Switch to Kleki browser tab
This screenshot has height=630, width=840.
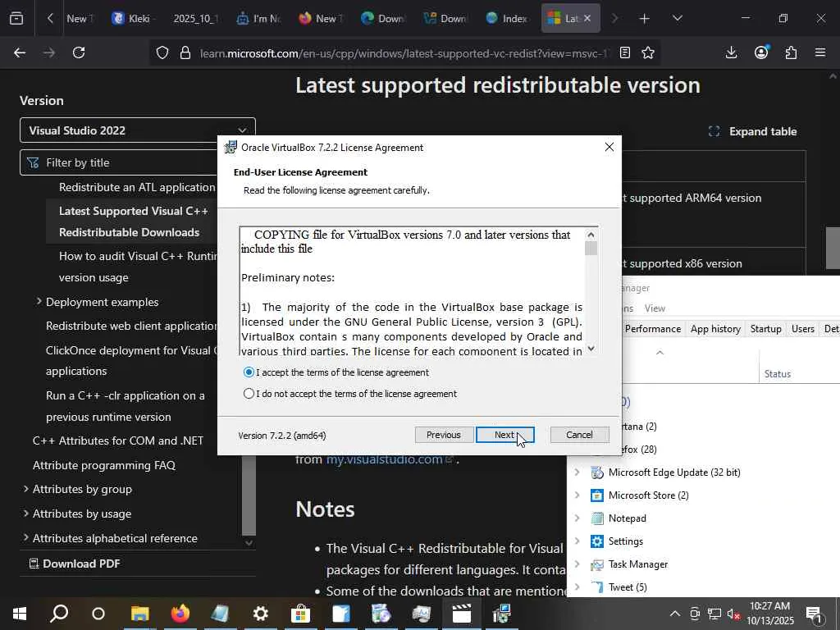[134, 18]
